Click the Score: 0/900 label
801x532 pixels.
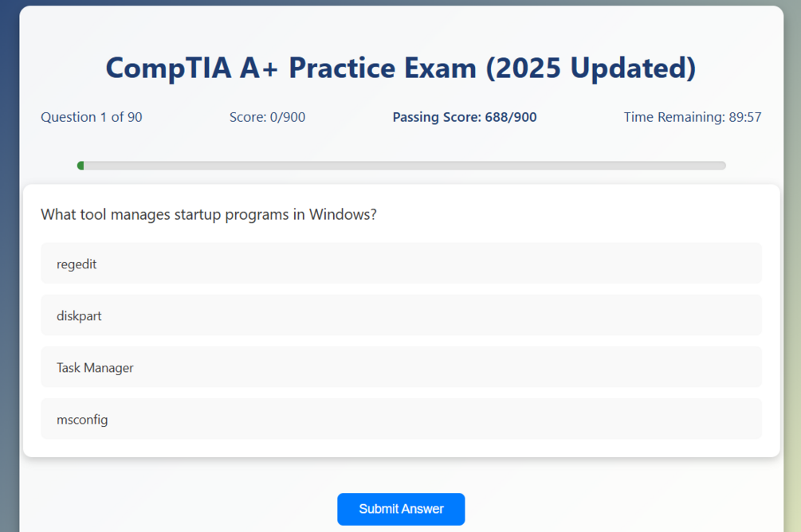click(267, 117)
